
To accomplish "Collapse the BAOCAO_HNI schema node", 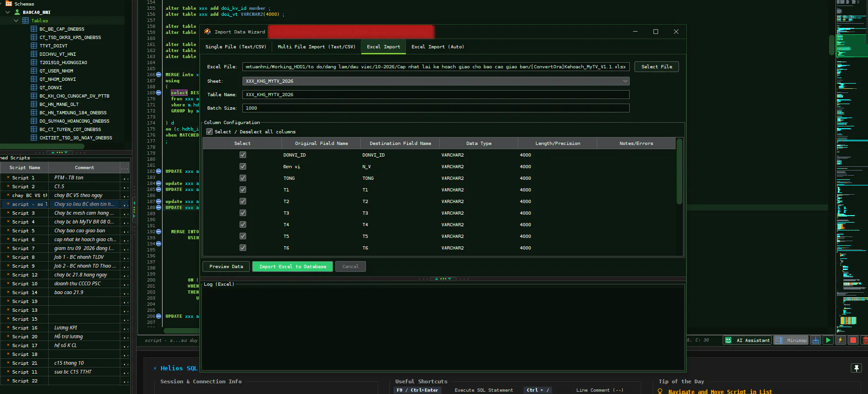I will [x=7, y=12].
